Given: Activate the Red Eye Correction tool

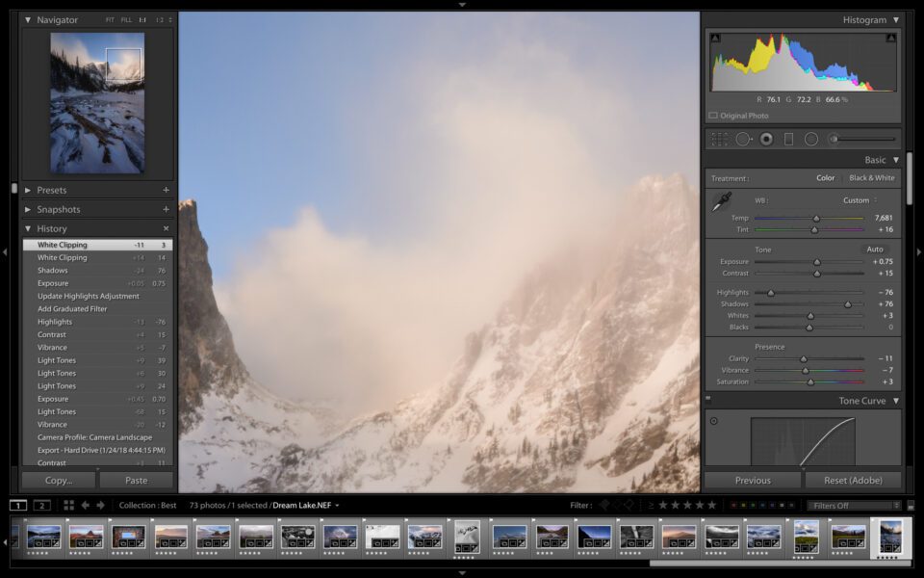Looking at the screenshot, I should click(766, 139).
